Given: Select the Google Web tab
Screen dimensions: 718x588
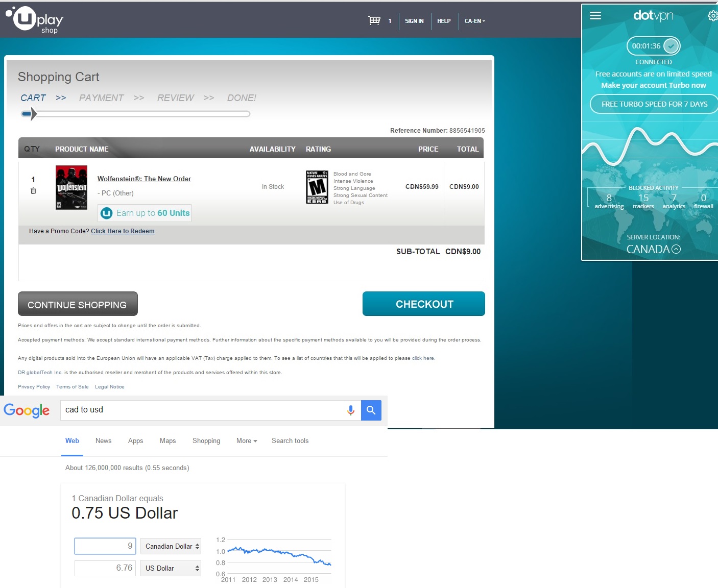Looking at the screenshot, I should pos(72,440).
